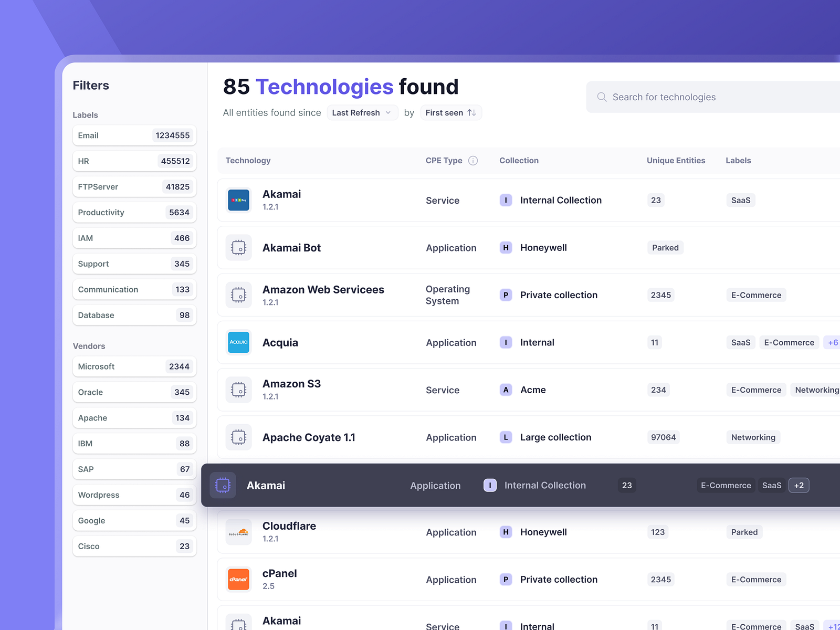Toggle the Email label filter
This screenshot has width=840, height=630.
[134, 135]
